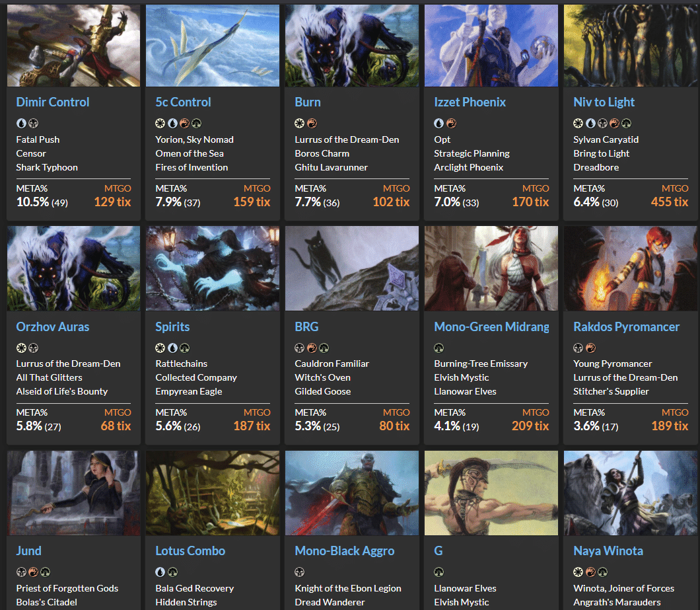The height and width of the screenshot is (610, 700).
Task: Open the Jund deck title link
Action: click(x=28, y=551)
